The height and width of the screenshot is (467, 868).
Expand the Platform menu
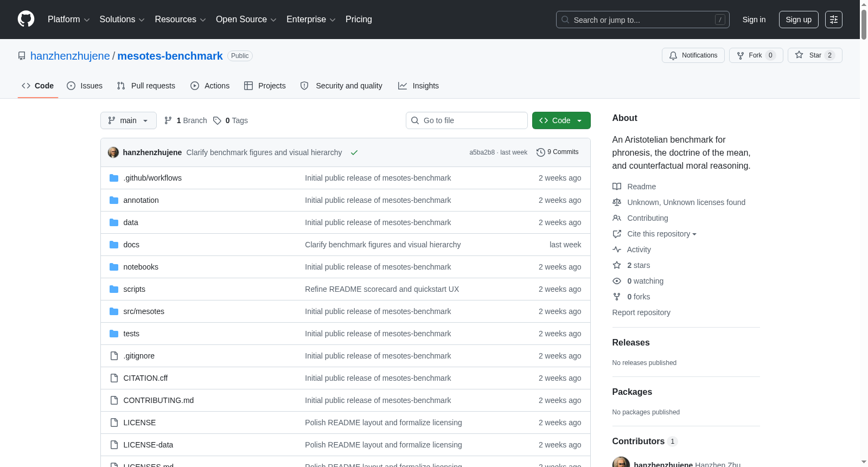coord(68,20)
